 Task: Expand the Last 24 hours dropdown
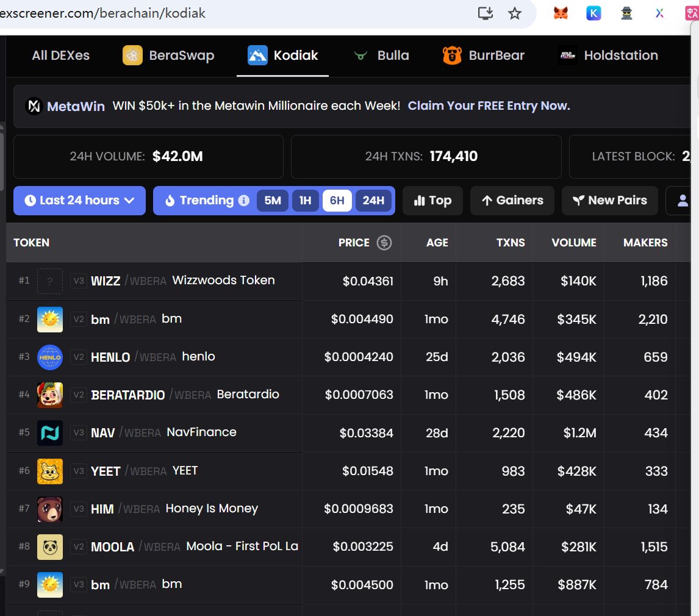[79, 201]
